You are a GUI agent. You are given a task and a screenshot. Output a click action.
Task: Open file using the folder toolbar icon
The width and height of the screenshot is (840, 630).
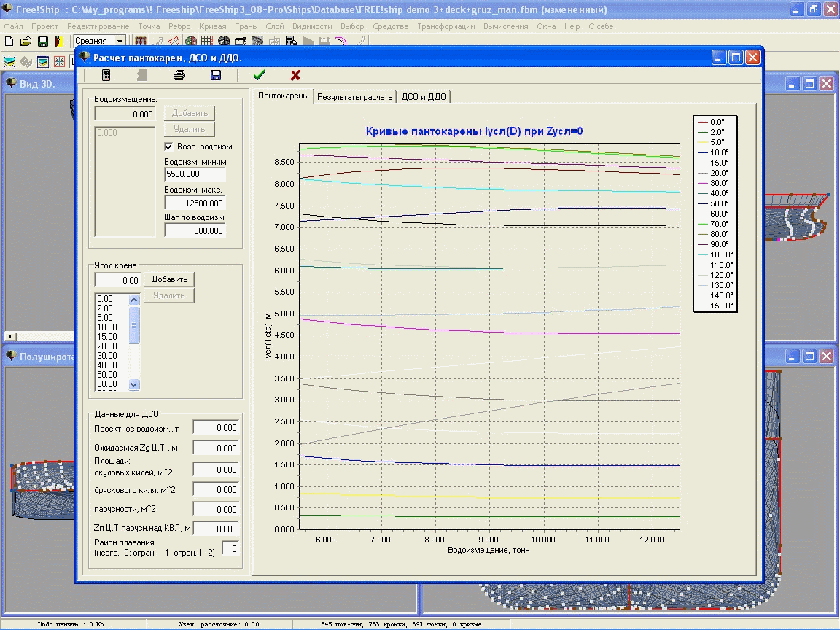coord(26,42)
